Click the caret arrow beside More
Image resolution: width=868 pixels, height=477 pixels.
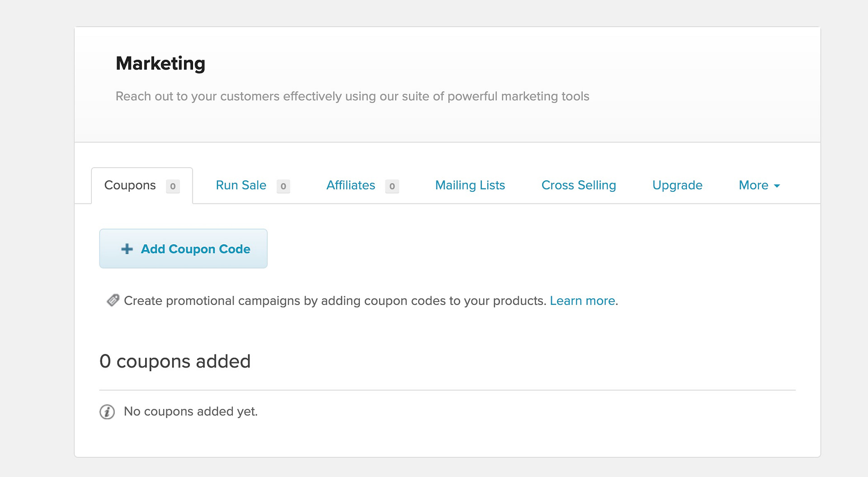(777, 186)
